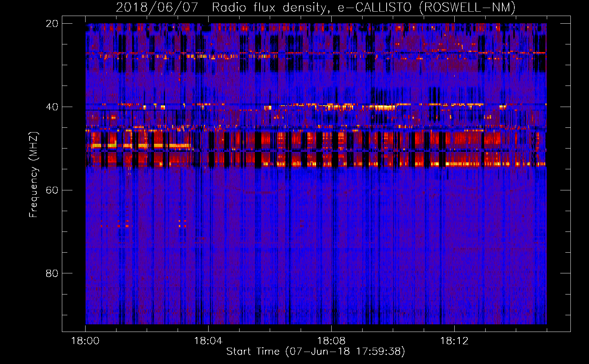Click the 'Frequency (MHZ)' axis title

(x=33, y=175)
